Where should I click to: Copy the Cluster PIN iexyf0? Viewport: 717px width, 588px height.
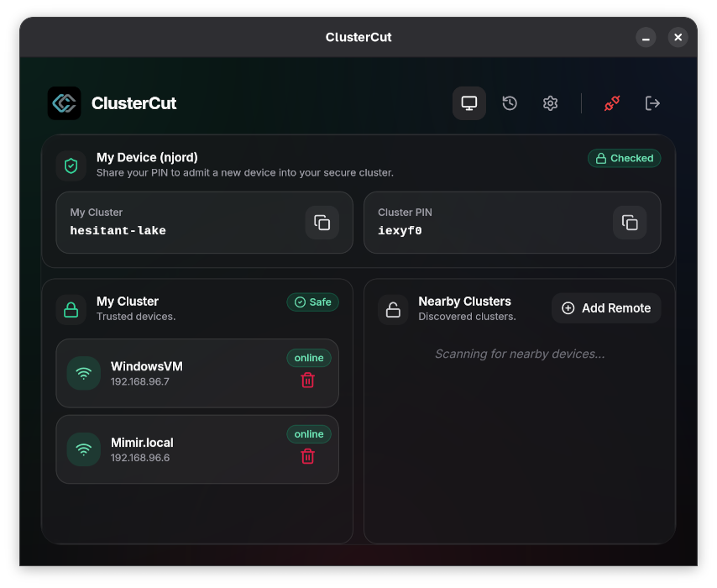(630, 222)
